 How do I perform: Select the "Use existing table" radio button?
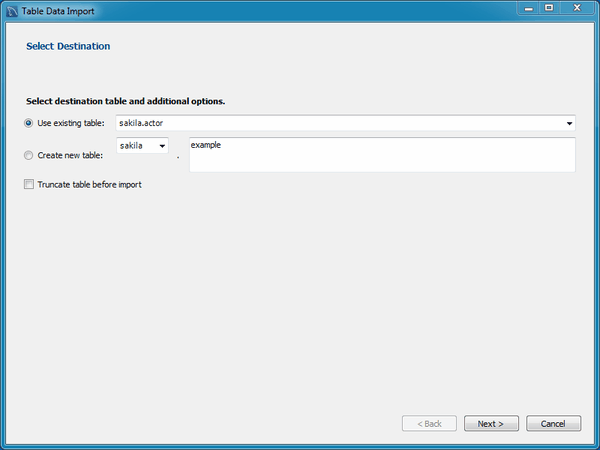coord(28,123)
